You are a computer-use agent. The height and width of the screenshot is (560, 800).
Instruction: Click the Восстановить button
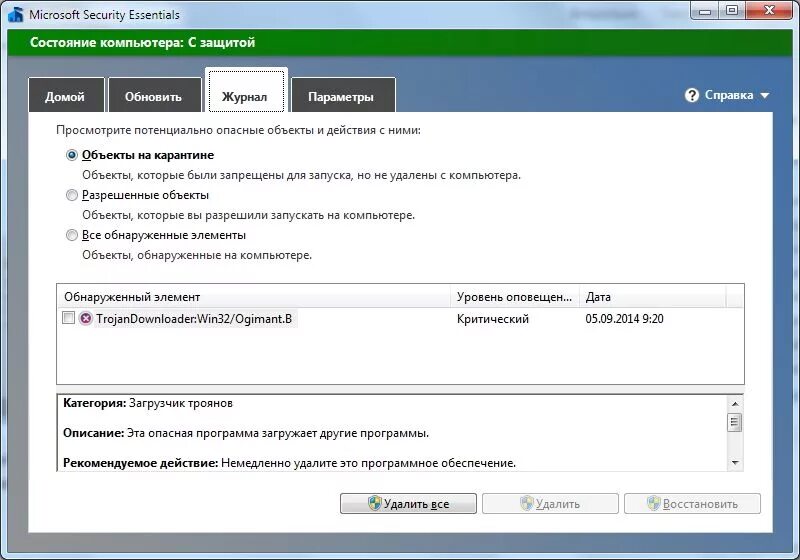tap(692, 504)
